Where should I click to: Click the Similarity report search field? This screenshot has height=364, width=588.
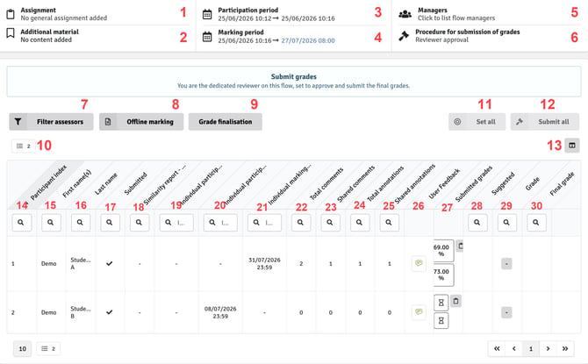(140, 223)
